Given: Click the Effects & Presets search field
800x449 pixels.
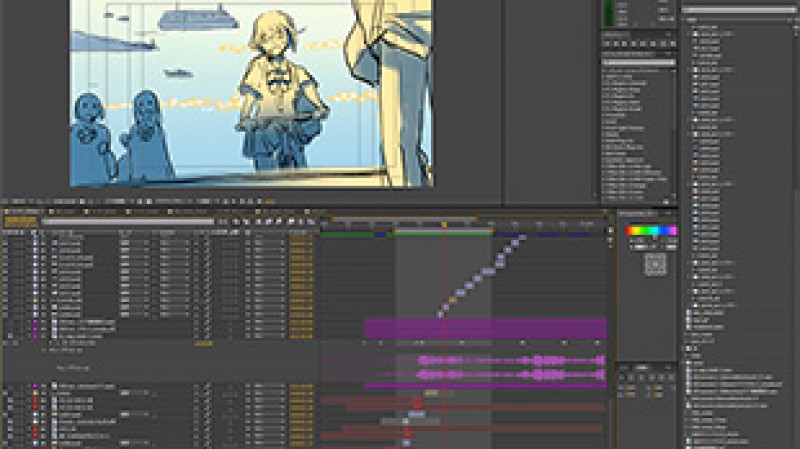Looking at the screenshot, I should click(639, 62).
